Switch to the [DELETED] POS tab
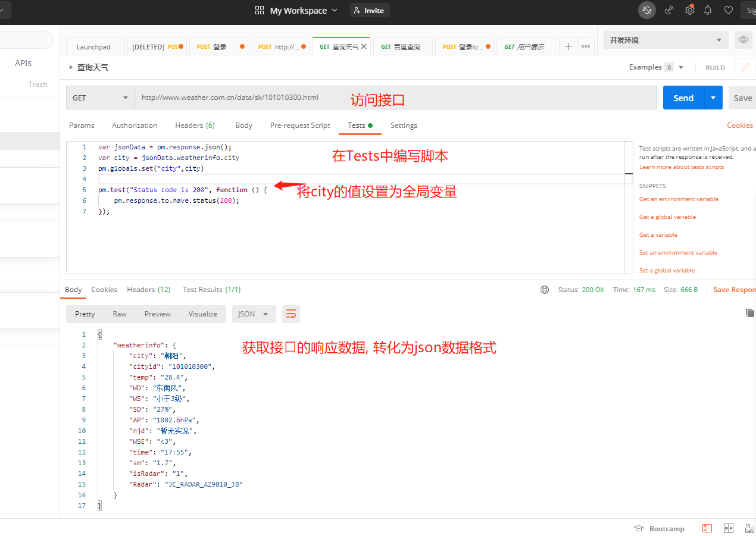The image size is (756, 536). tap(157, 46)
